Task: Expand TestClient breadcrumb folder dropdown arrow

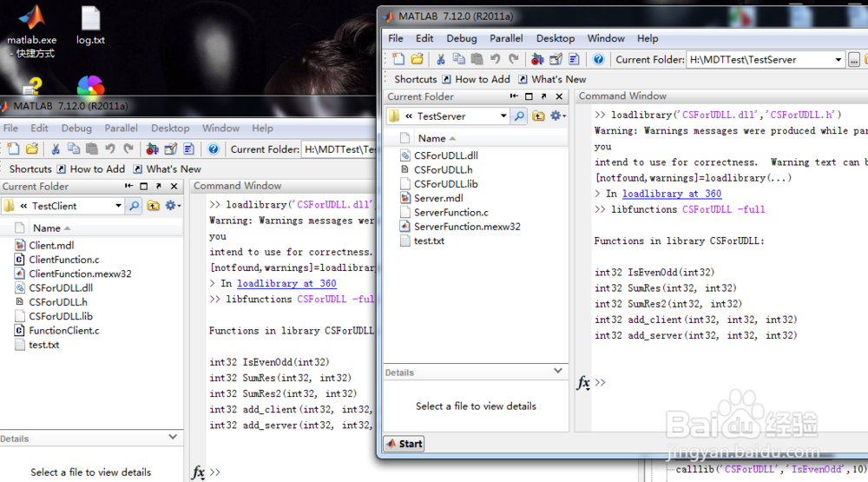Action: point(118,206)
